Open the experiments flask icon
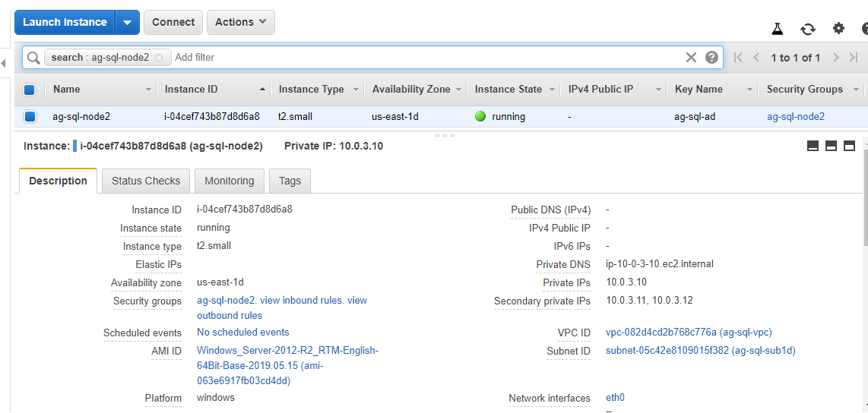 778,29
